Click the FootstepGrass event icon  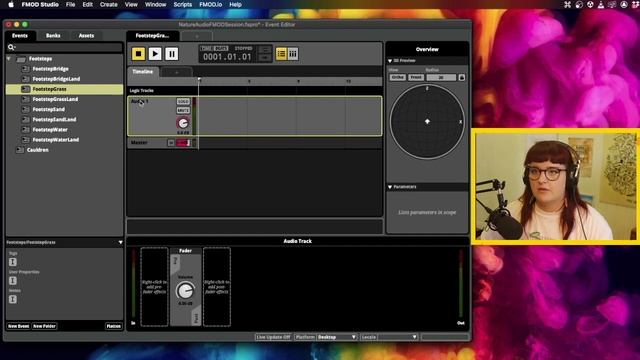(x=25, y=89)
